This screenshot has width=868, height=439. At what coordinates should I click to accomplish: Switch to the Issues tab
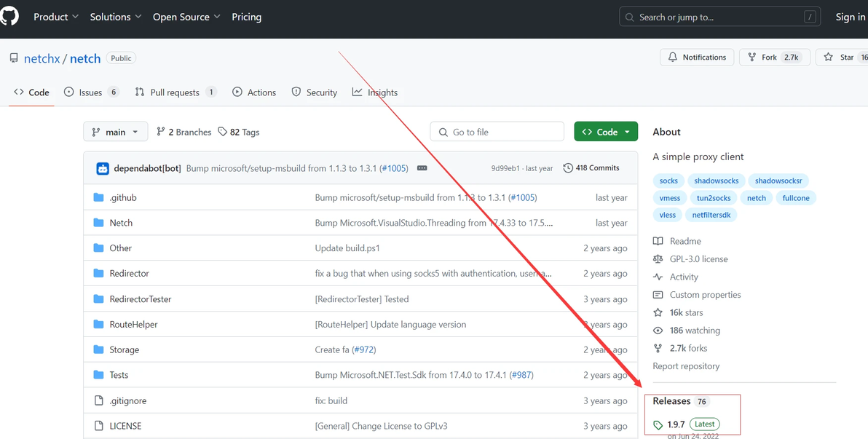click(91, 92)
